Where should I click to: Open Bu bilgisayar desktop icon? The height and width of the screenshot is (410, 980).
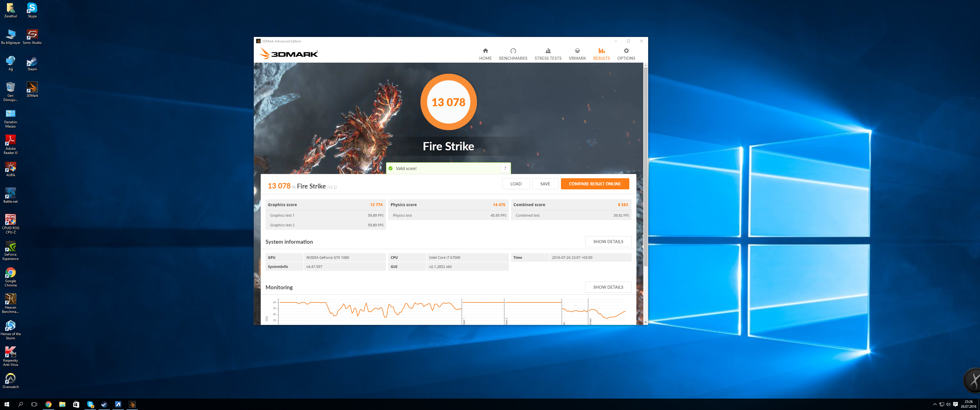(10, 37)
